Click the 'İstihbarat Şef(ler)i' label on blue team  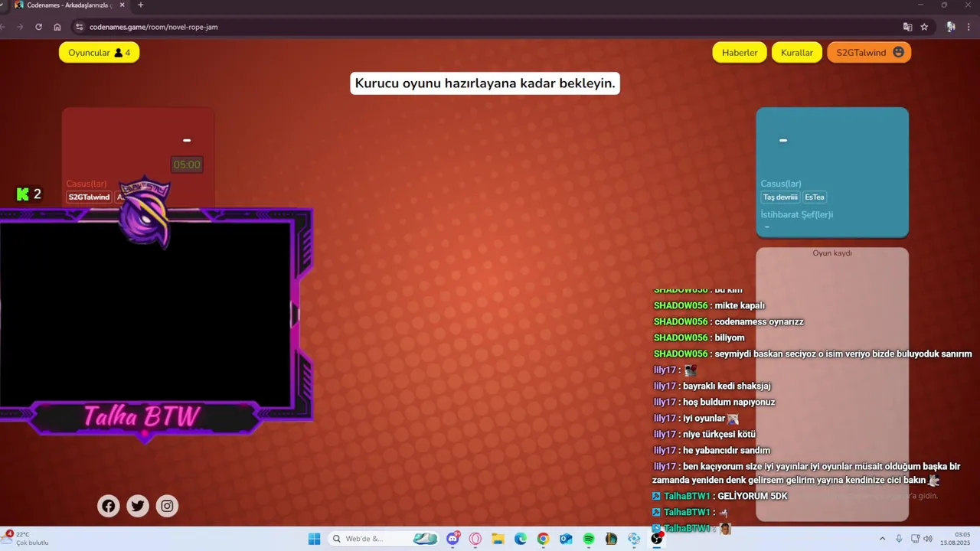(x=796, y=214)
